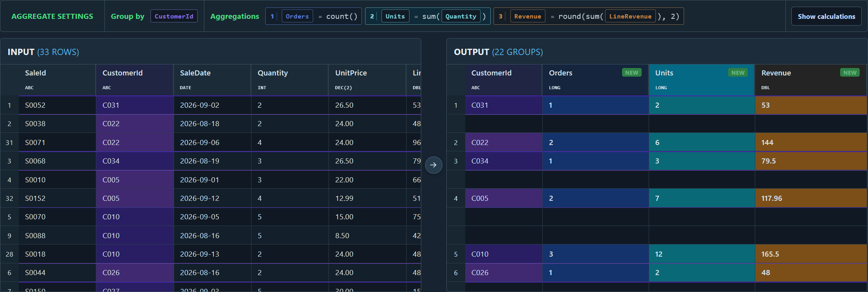Click the Revenue column header in Output
868x292 pixels.
pos(811,80)
